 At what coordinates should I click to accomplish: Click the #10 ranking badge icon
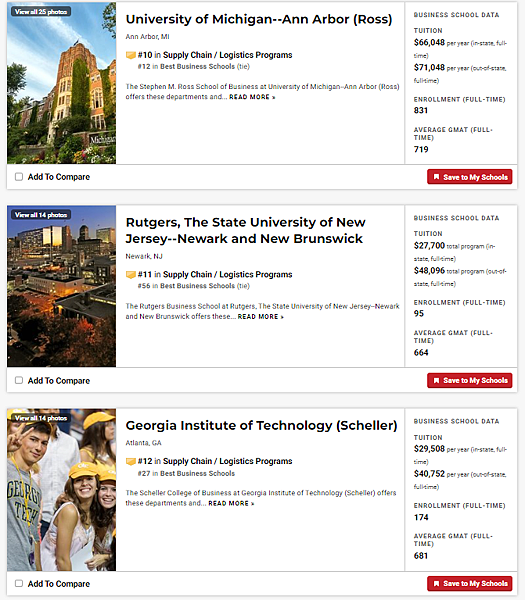[130, 55]
